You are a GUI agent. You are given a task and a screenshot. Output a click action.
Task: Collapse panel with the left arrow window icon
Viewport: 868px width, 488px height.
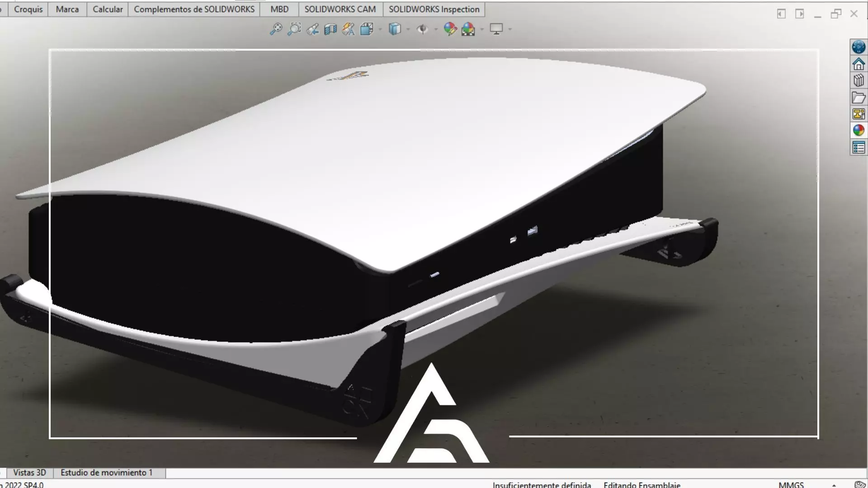click(781, 14)
